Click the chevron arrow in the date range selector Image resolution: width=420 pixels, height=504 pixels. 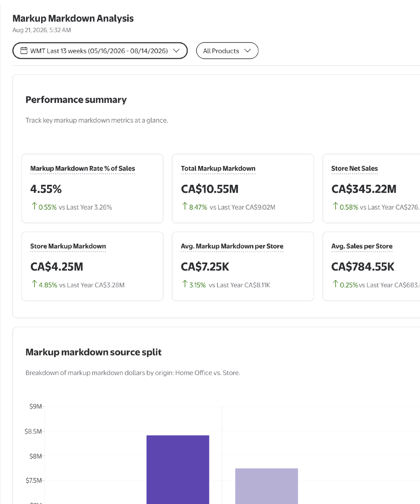(176, 51)
